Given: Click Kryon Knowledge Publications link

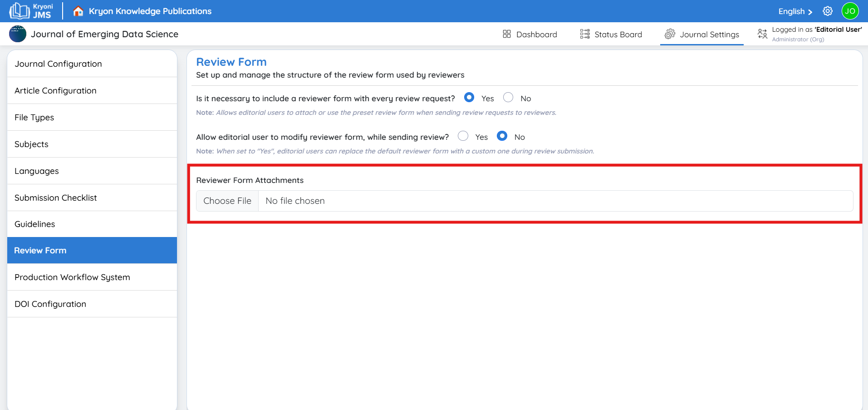Looking at the screenshot, I should tap(150, 11).
